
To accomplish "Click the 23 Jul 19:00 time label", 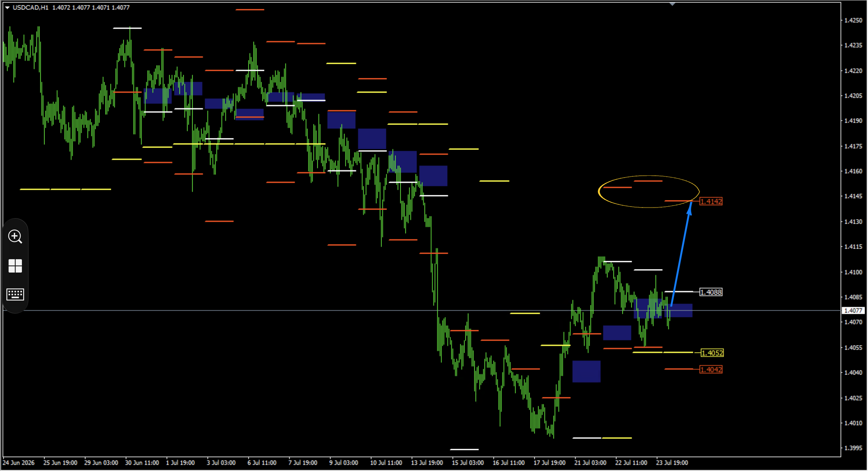I will pyautogui.click(x=672, y=462).
